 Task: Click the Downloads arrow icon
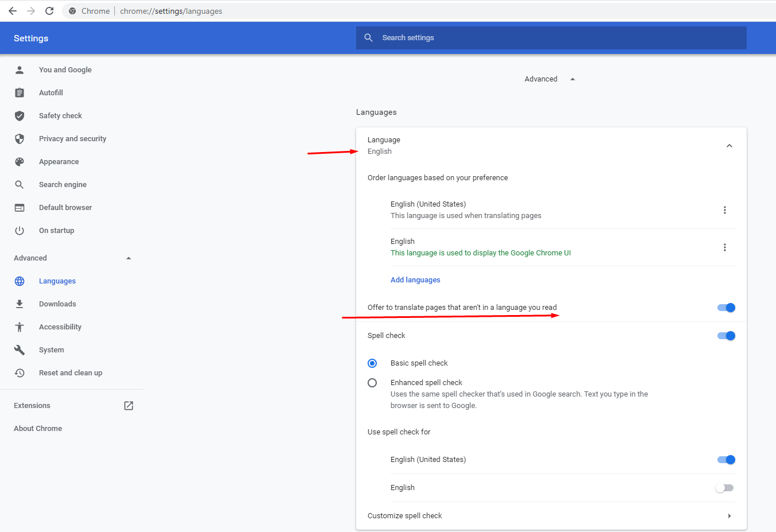click(20, 304)
